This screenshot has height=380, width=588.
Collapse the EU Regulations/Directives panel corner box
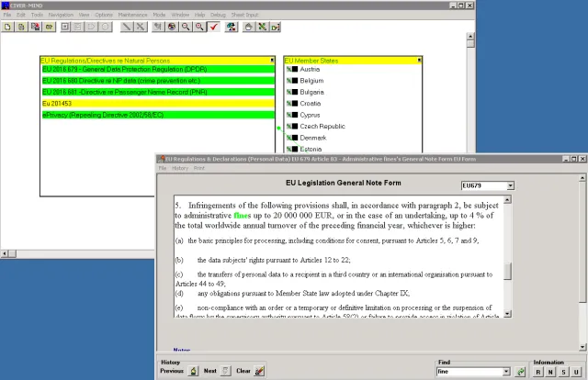(272, 60)
